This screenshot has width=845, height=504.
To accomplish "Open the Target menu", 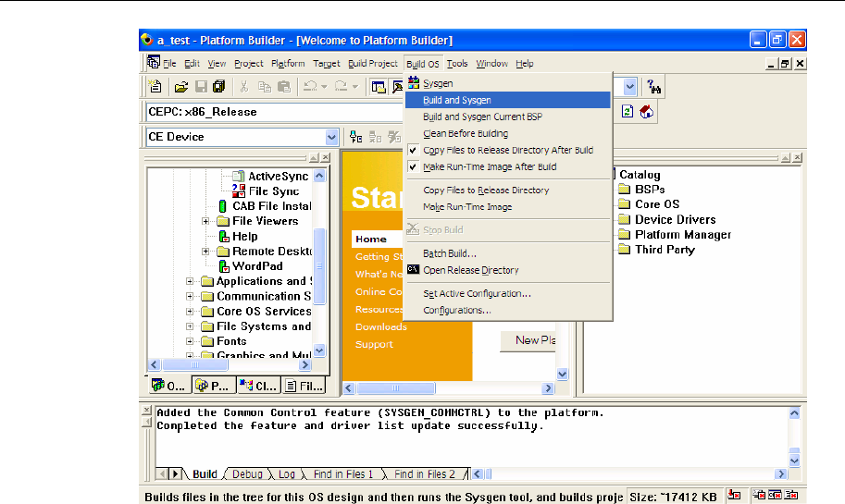I will click(327, 64).
